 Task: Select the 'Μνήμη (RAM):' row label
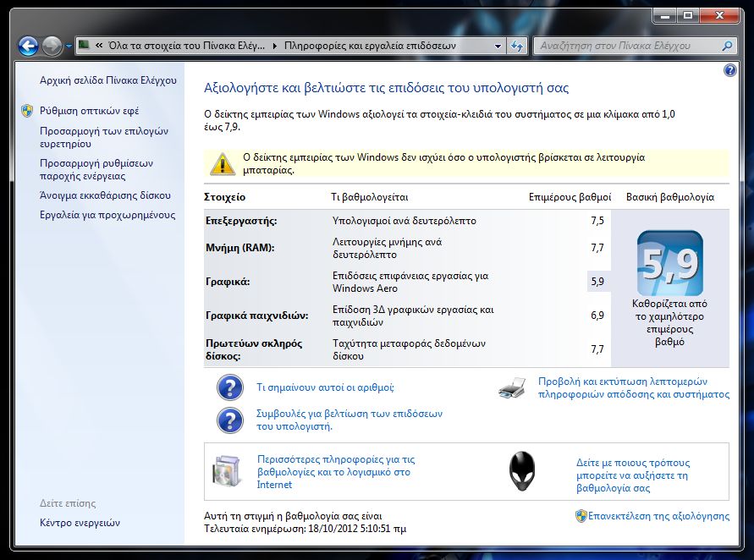coord(240,248)
